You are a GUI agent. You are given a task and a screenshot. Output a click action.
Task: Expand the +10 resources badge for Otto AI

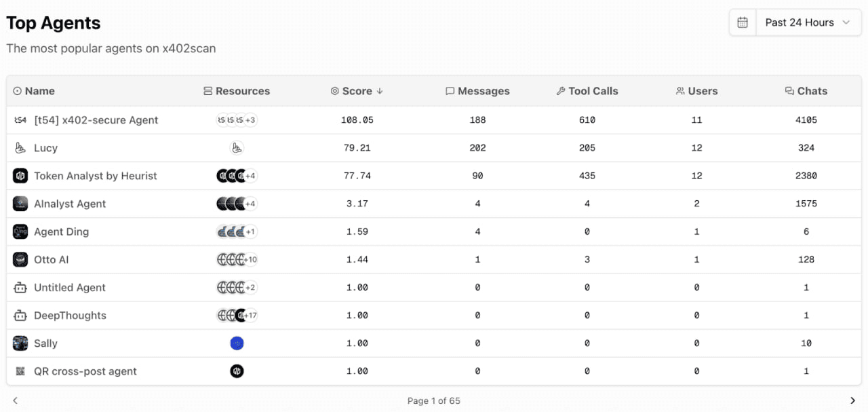point(250,259)
